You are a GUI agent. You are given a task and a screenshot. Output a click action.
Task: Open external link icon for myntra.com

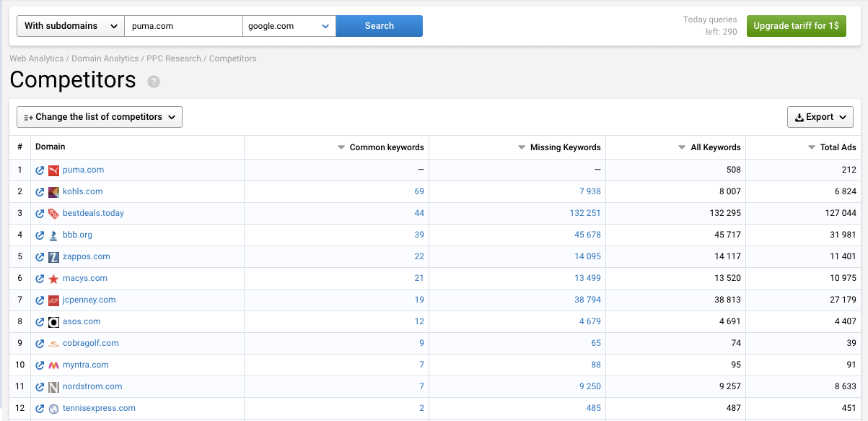point(40,365)
